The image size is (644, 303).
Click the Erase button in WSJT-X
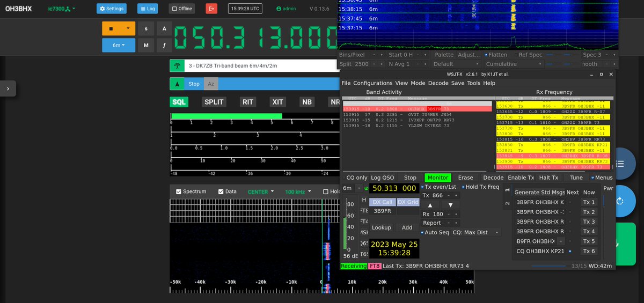465,178
